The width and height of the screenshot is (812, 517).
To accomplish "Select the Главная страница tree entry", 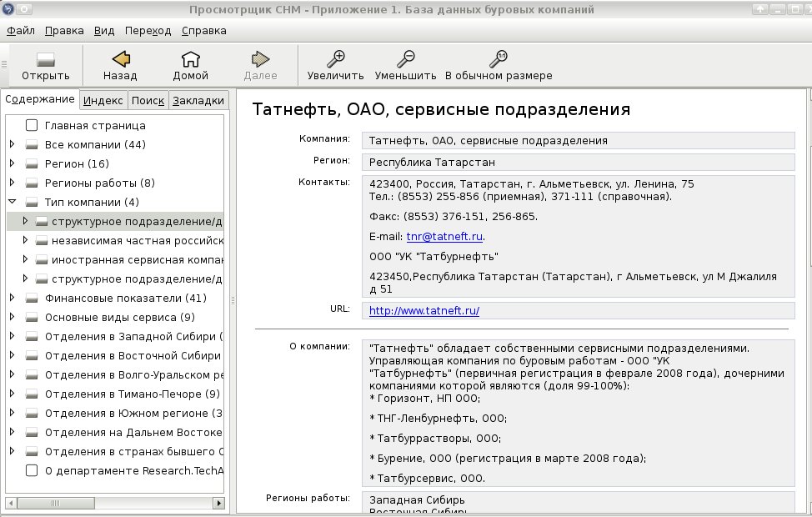I will 95,125.
